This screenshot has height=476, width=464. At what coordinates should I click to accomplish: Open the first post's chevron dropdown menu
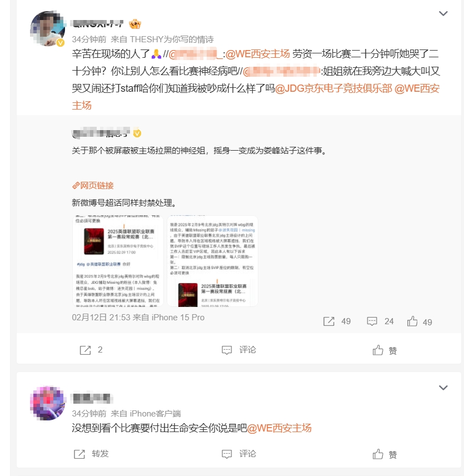point(443,14)
